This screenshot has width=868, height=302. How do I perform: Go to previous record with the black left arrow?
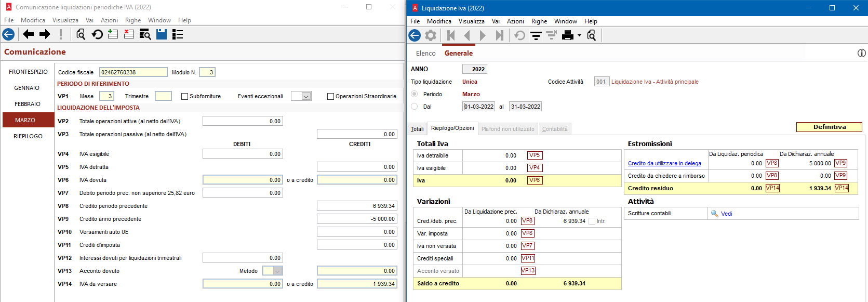(x=29, y=34)
